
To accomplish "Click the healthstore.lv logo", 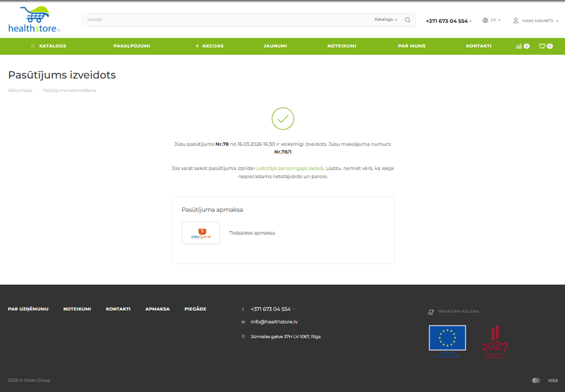I will coord(35,19).
